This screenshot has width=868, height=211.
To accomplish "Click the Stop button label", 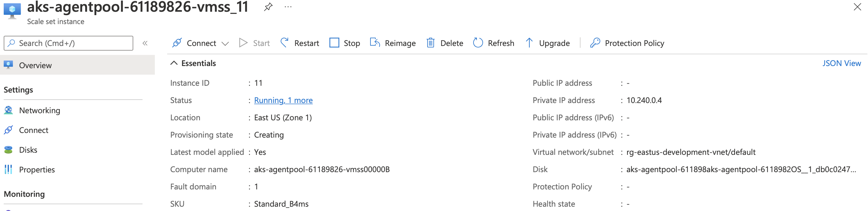I will point(352,43).
